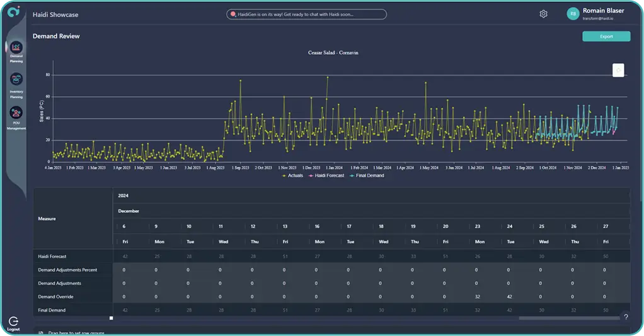The width and height of the screenshot is (644, 336).
Task: Open the Demand Planning module
Action: (16, 48)
